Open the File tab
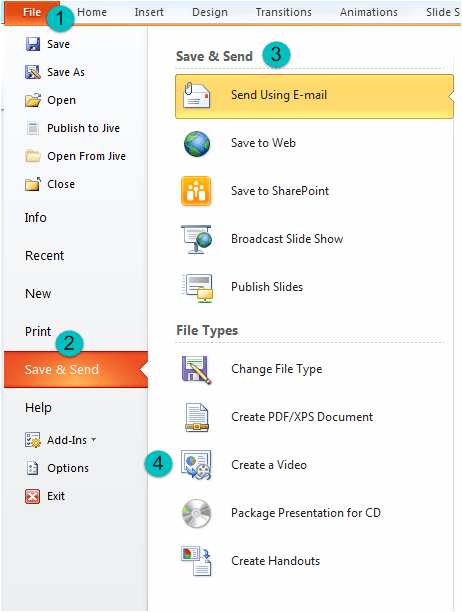 pos(32,12)
